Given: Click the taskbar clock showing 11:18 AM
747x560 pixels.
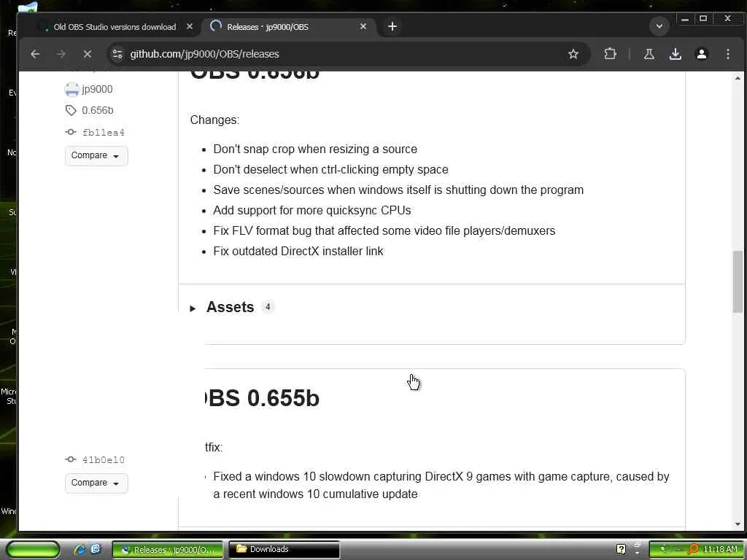Looking at the screenshot, I should tap(720, 550).
